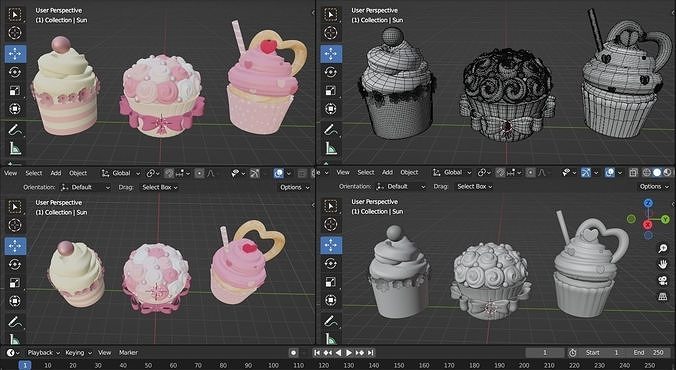Toggle auto keying record button in timeline
The height and width of the screenshot is (370, 676).
pyautogui.click(x=294, y=353)
